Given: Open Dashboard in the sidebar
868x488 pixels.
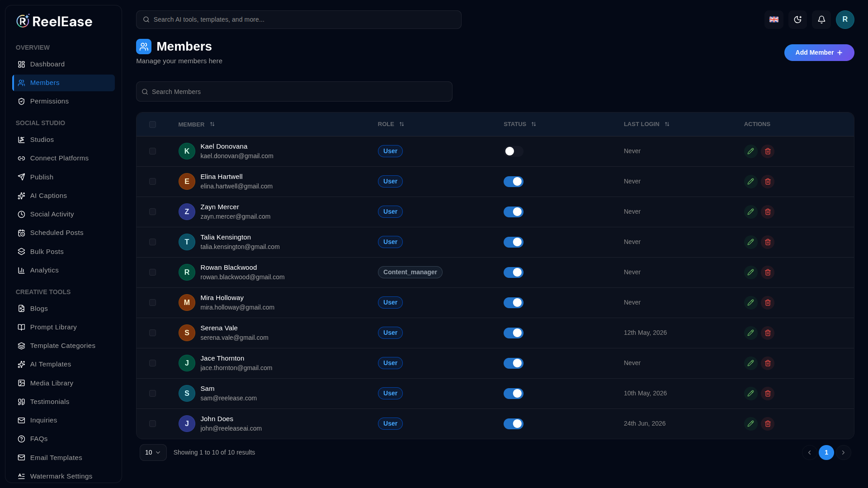Looking at the screenshot, I should coord(63,64).
